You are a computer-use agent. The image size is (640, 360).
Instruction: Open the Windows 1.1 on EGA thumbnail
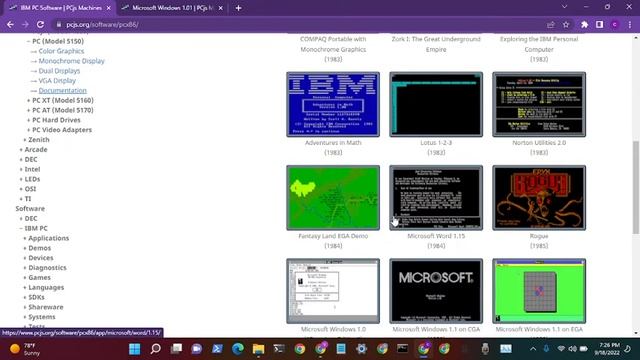click(x=539, y=291)
